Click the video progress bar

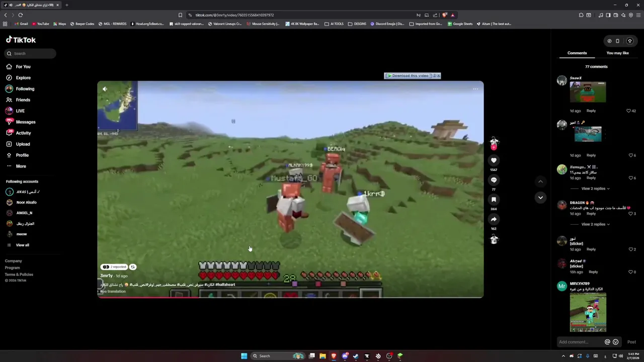(290, 297)
